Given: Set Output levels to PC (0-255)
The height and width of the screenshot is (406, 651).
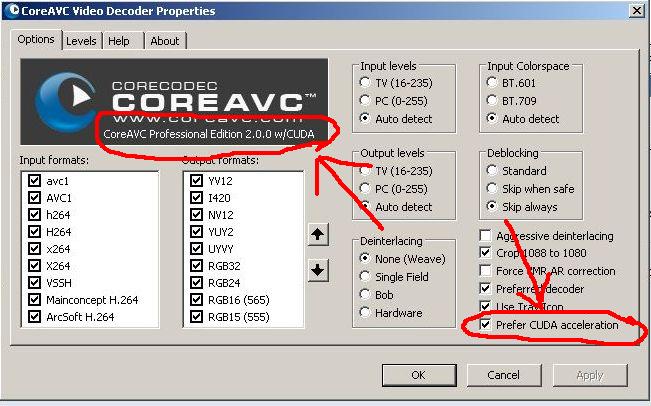Looking at the screenshot, I should 365,188.
